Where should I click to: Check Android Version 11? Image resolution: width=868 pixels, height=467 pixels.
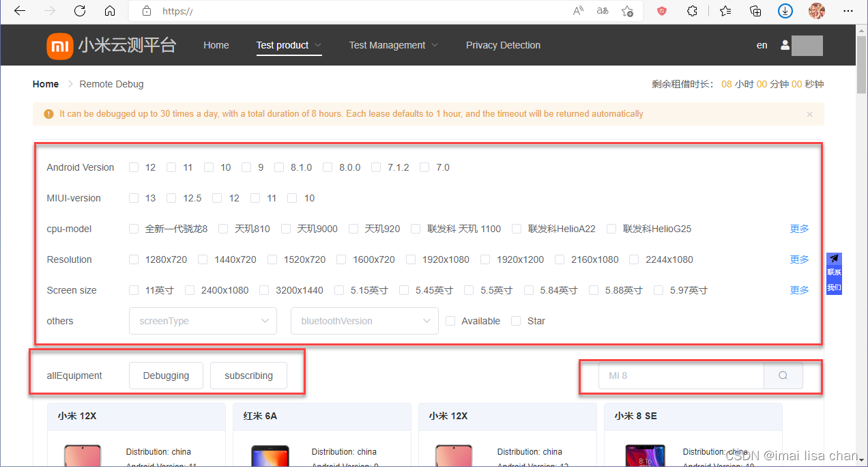click(x=171, y=167)
